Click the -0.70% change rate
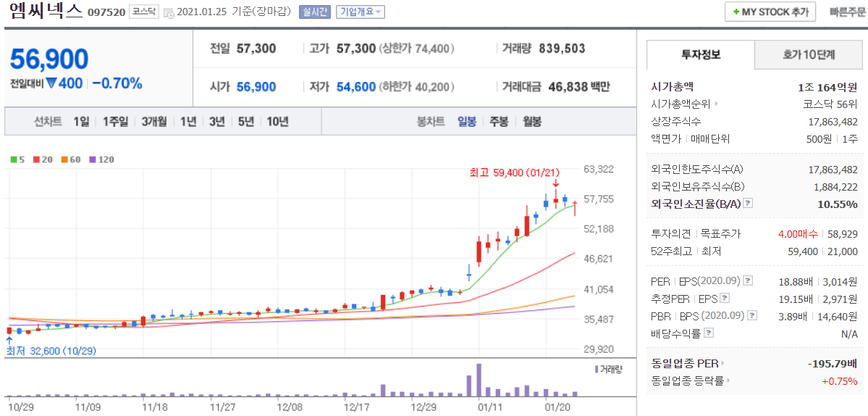The image size is (868, 416). (117, 83)
